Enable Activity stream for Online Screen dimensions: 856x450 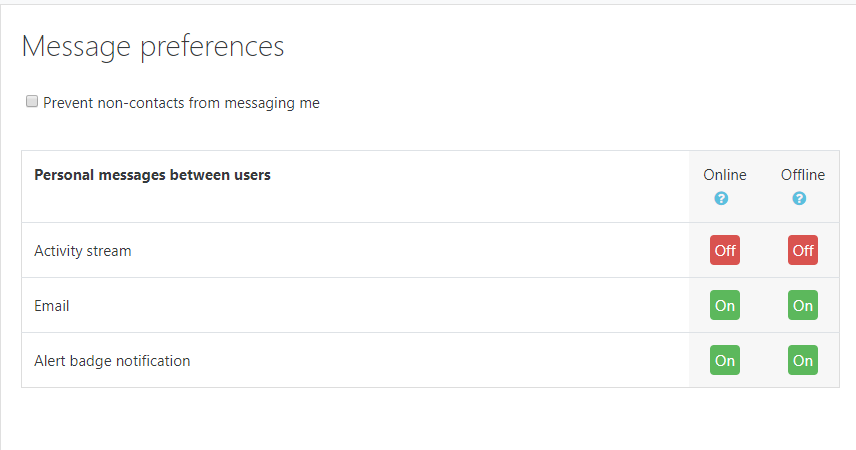tap(725, 250)
